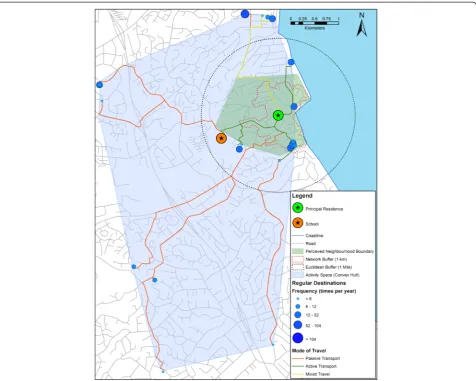Click the 'Passive Transport' legend label

tap(323, 359)
